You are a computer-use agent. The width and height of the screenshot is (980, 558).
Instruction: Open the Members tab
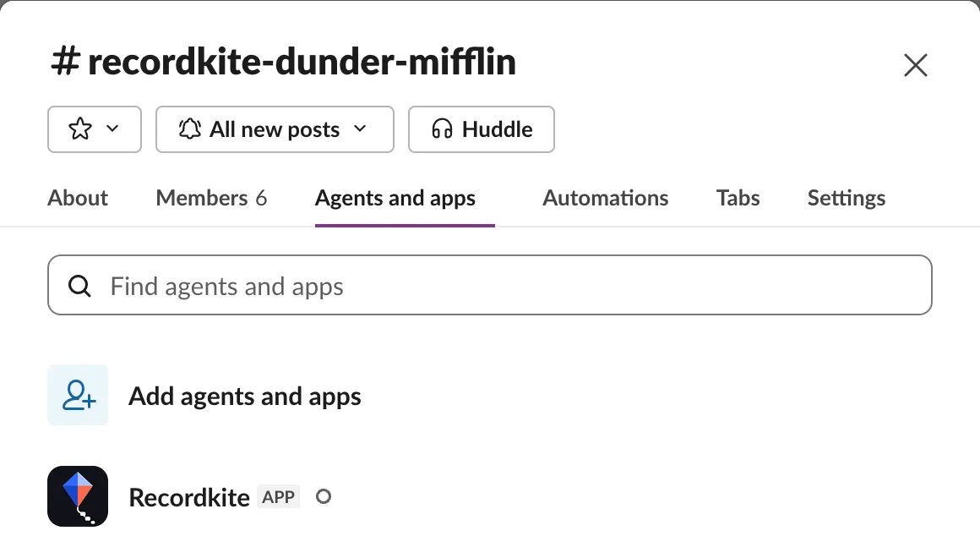coord(211,198)
